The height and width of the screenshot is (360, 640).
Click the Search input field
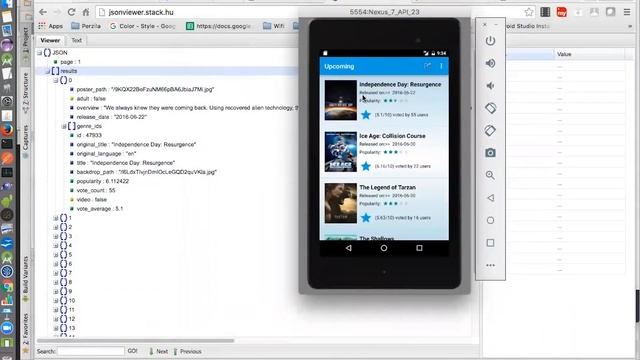(91, 351)
